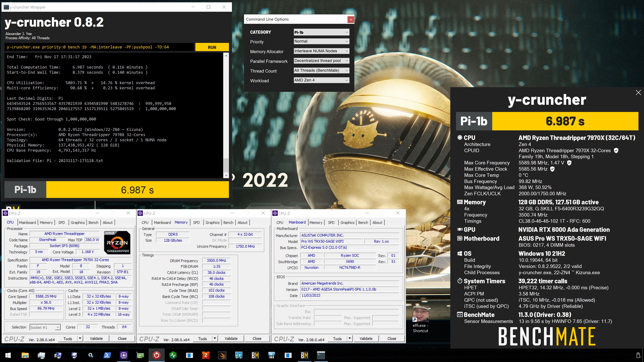Click the CPU chip icon in BenchMate panel

[460, 138]
